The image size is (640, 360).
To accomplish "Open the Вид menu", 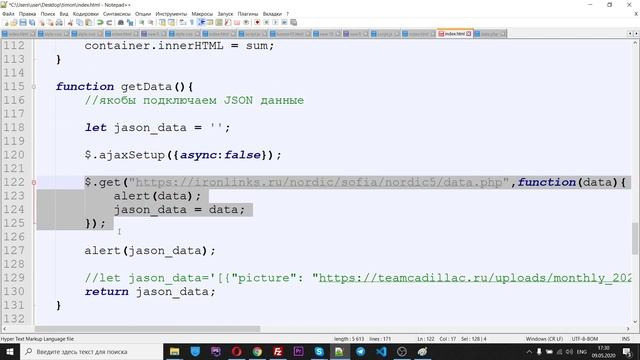I will coord(64,14).
